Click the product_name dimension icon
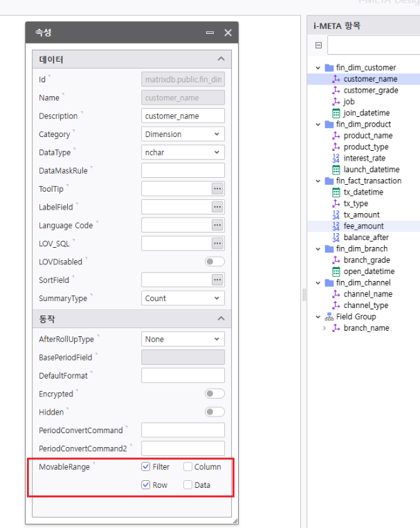Viewport: 420px width, 528px height. 336,136
